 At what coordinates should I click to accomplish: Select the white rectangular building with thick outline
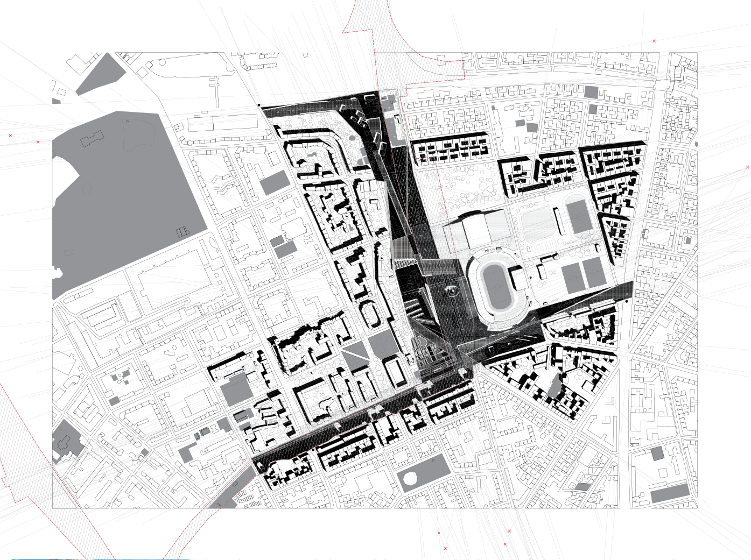tap(396, 372)
